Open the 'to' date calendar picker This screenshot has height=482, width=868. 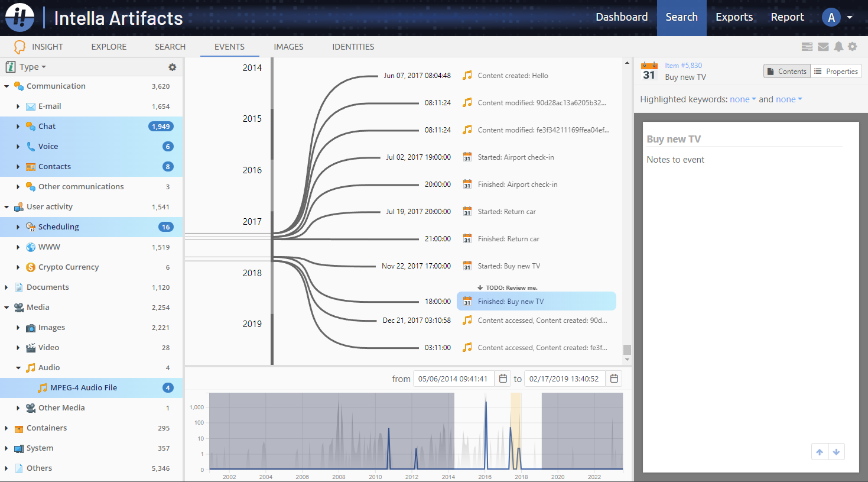[x=614, y=379]
